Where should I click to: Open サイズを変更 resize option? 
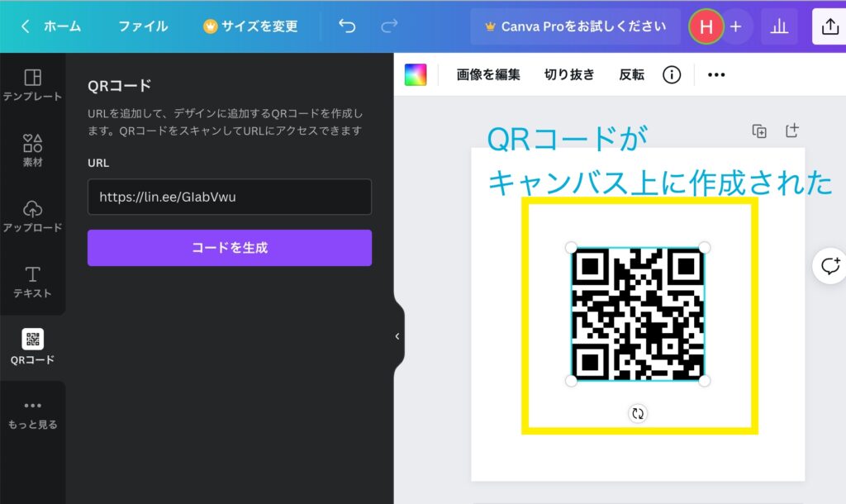250,26
